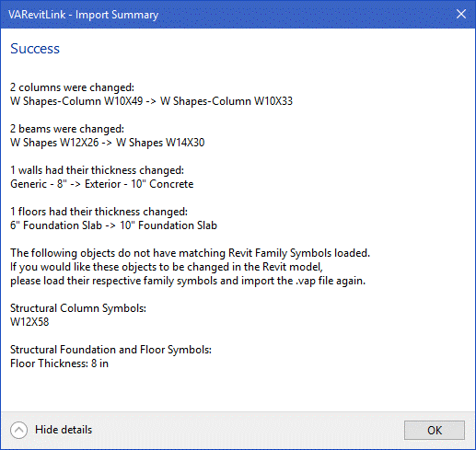This screenshot has width=476, height=450.
Task: Click the 6" to 10" Foundation Slab line
Action: tap(113, 225)
